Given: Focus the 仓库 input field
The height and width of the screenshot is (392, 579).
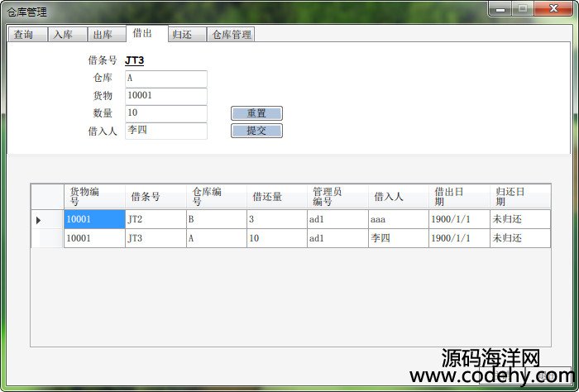Looking at the screenshot, I should tap(166, 79).
